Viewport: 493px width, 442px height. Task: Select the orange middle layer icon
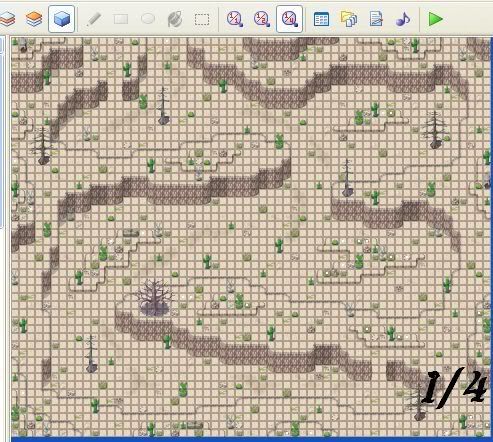coord(34,19)
